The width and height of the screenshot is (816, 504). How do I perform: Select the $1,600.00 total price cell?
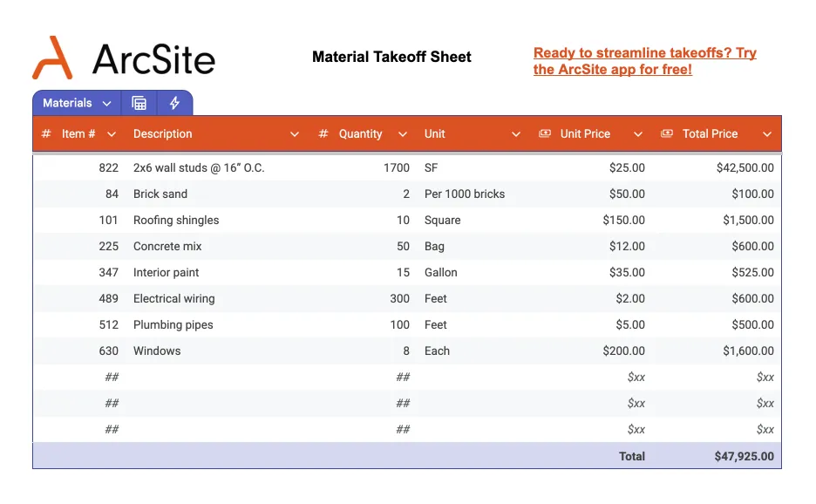748,351
